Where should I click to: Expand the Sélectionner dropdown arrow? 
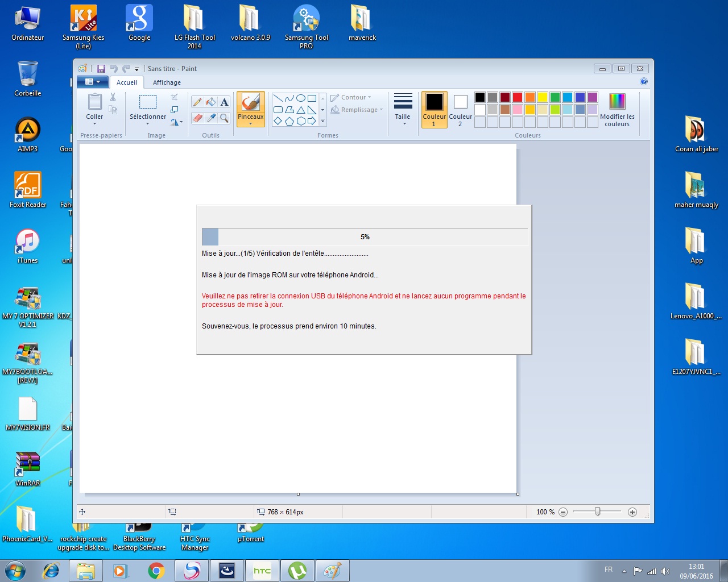[148, 123]
